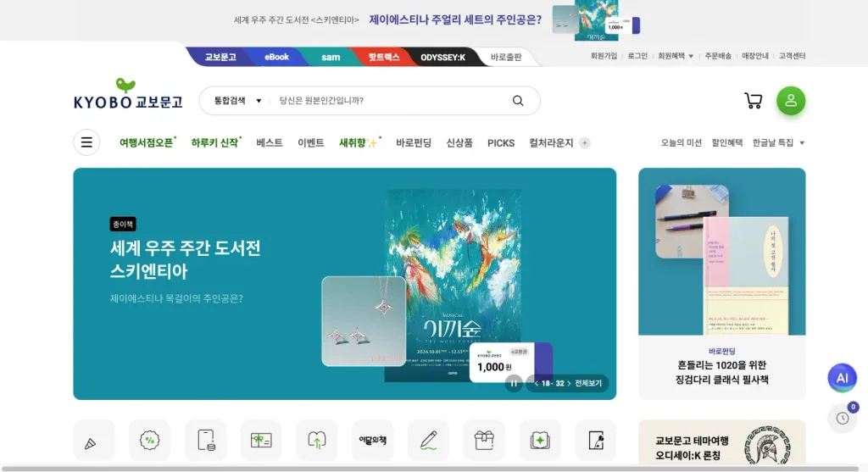Click the KYOBO 교보문고 logo

[128, 94]
